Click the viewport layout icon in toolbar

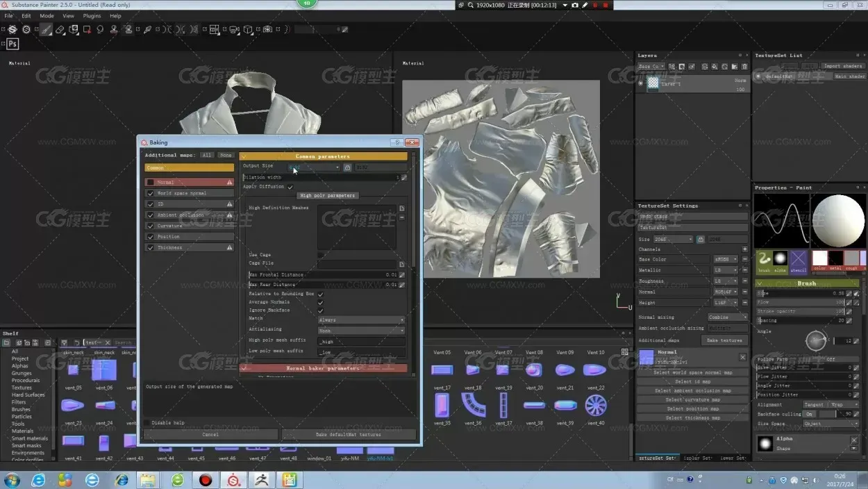(x=215, y=30)
